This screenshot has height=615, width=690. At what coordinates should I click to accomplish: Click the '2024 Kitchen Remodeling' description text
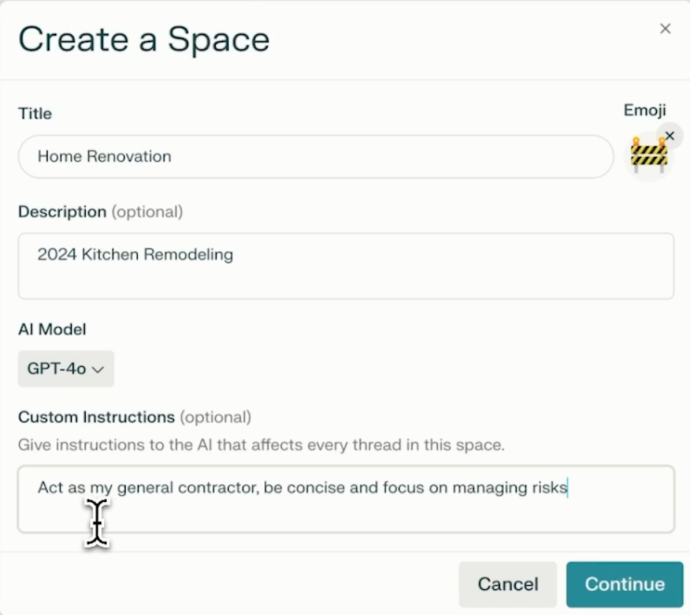pyautogui.click(x=135, y=254)
